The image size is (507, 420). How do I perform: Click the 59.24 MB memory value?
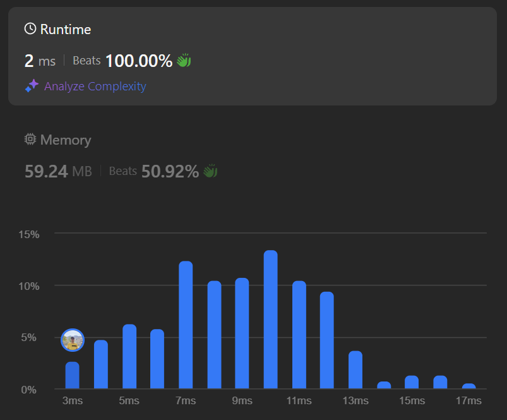(x=58, y=171)
